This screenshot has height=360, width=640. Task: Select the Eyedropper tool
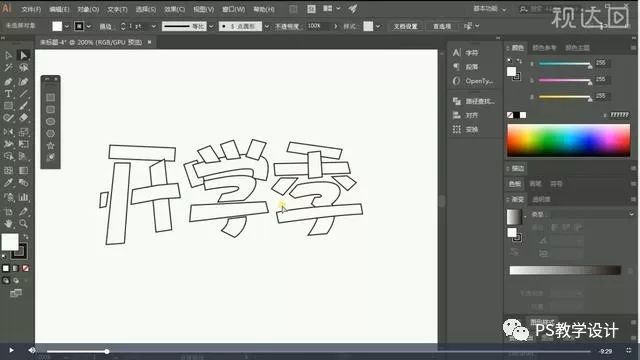tap(8, 183)
